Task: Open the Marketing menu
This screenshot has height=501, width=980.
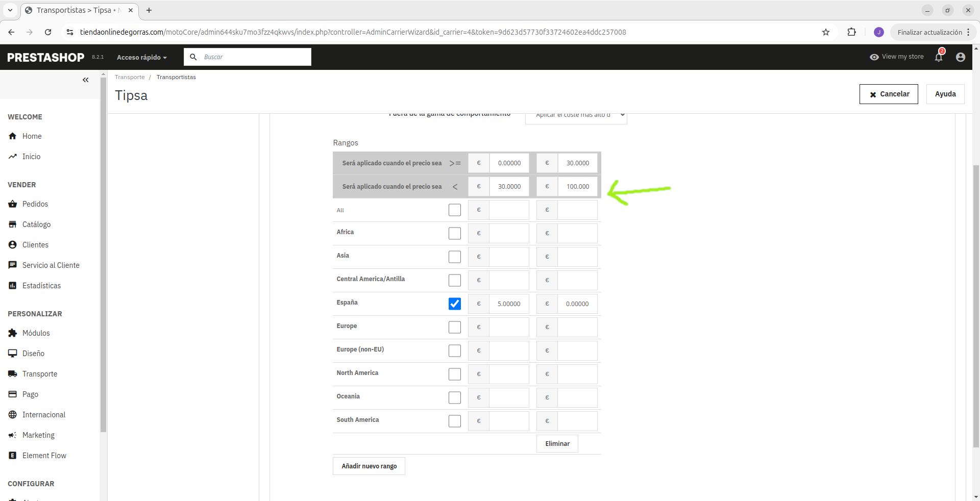Action: 38,435
